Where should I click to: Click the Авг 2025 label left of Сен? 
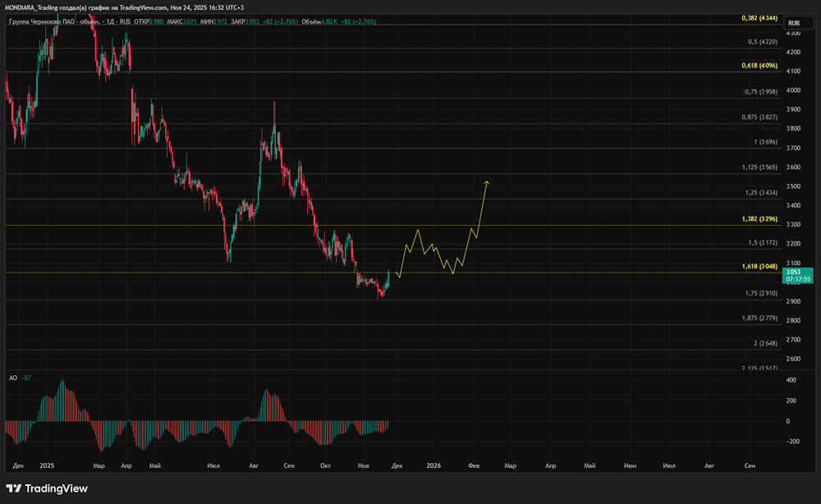254,465
